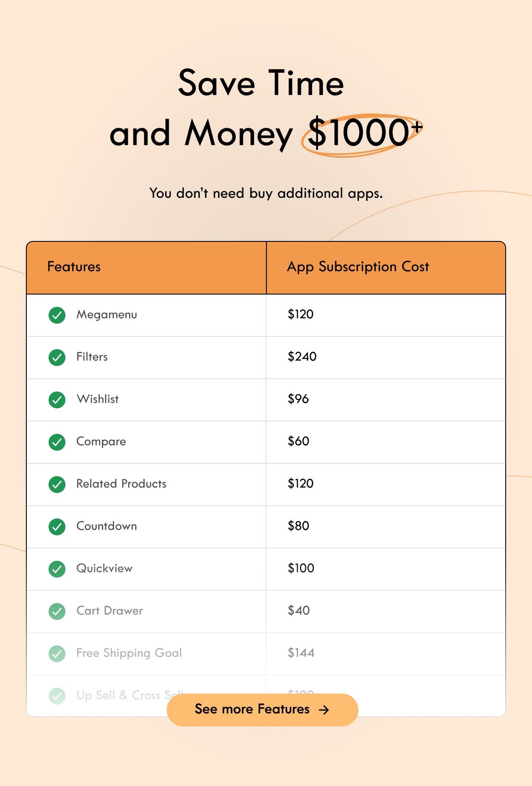Image resolution: width=532 pixels, height=786 pixels.
Task: Select the checkmark next to Countdown
Action: coord(57,526)
